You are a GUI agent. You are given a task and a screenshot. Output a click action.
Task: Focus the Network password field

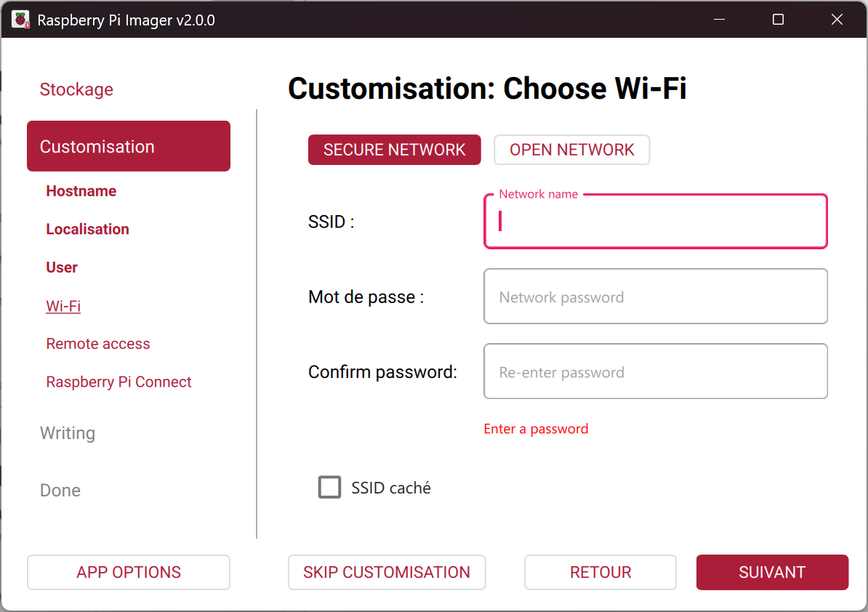[655, 297]
